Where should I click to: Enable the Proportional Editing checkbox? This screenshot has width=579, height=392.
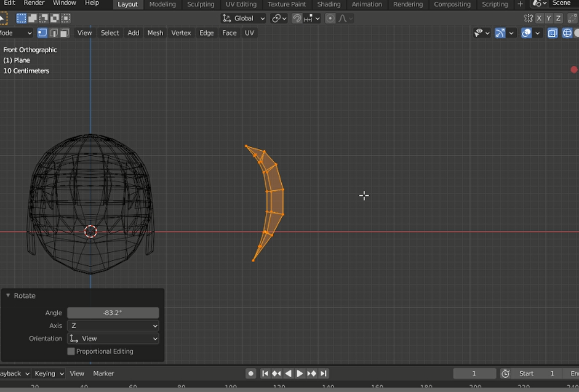tap(71, 351)
